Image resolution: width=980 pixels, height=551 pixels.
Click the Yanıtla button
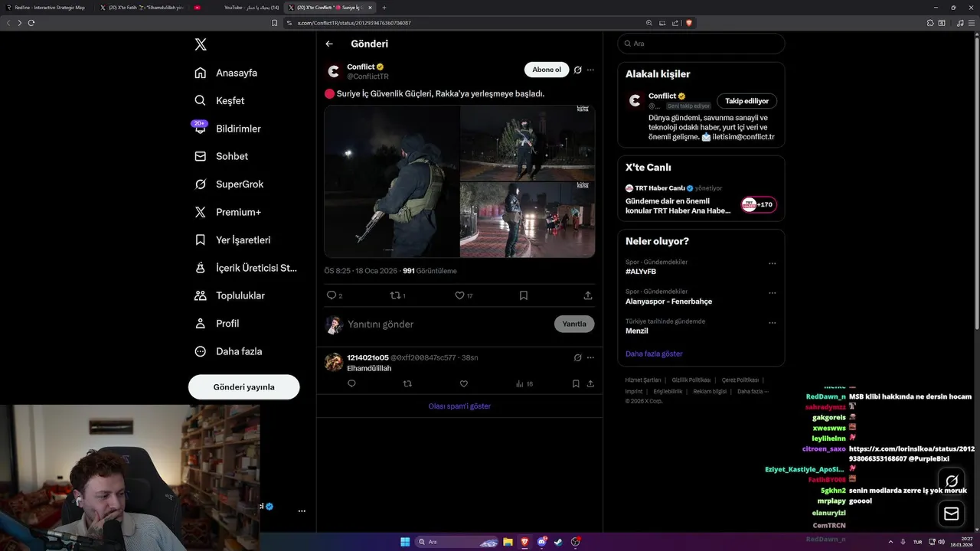click(x=574, y=324)
